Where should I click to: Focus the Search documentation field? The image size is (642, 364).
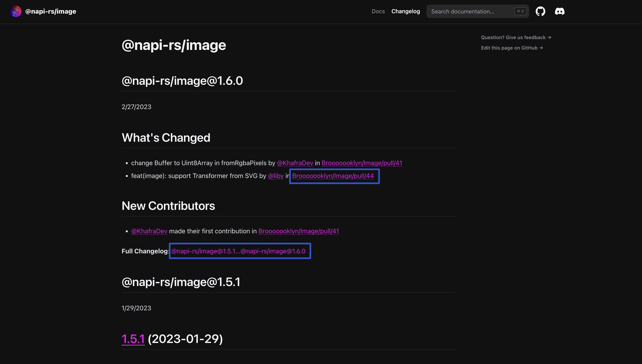(478, 11)
